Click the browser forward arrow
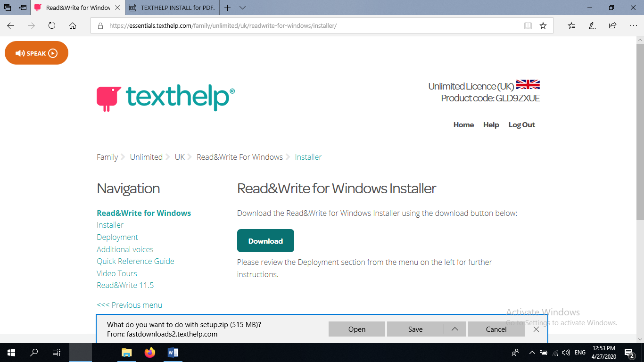This screenshot has height=362, width=644. [32, 26]
